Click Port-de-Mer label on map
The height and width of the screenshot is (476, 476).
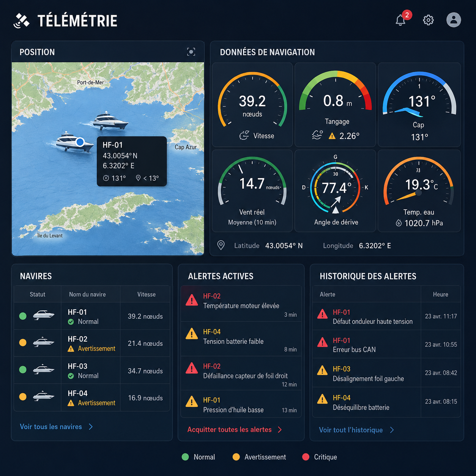[90, 82]
